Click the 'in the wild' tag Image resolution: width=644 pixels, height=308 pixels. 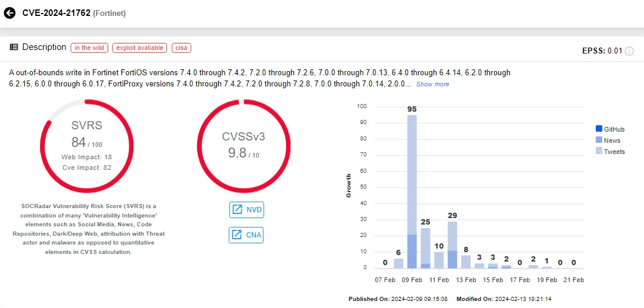[89, 48]
